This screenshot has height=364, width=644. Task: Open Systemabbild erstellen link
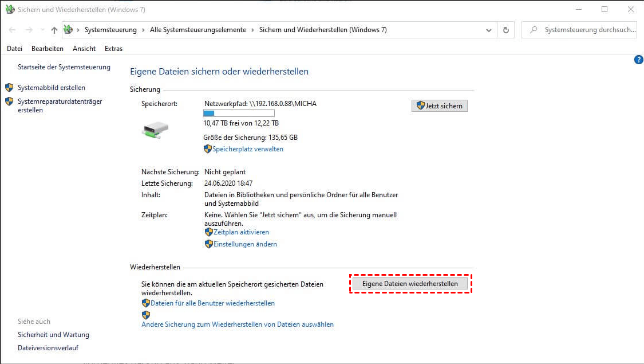pyautogui.click(x=52, y=88)
